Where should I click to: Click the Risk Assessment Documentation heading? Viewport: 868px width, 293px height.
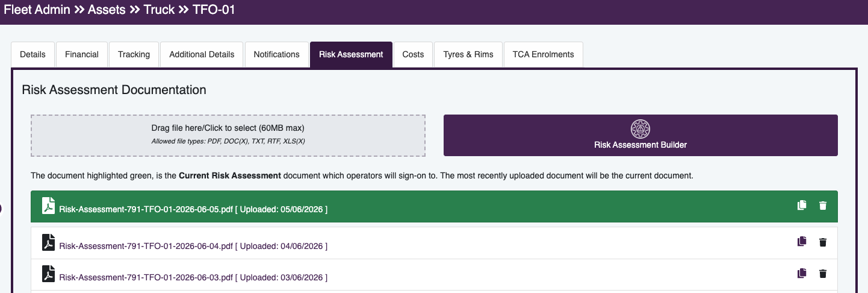(x=114, y=90)
